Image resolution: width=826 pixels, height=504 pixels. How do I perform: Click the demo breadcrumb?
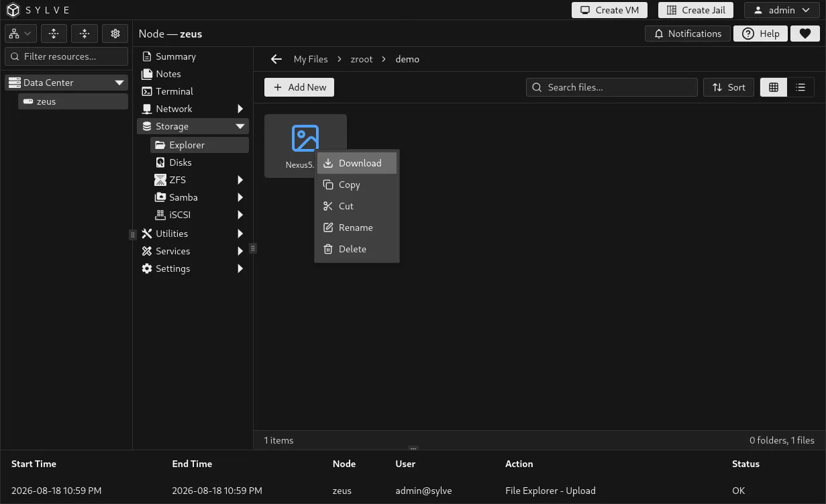(407, 59)
